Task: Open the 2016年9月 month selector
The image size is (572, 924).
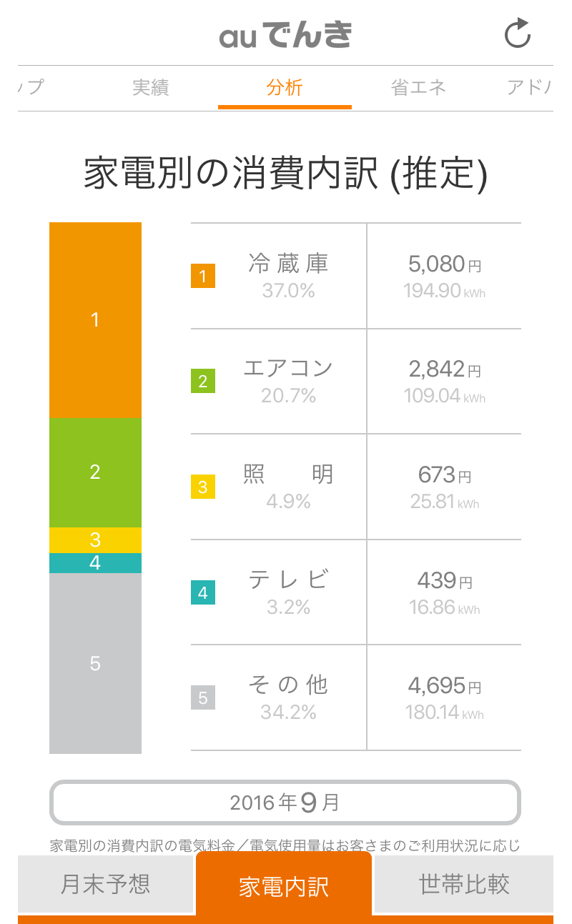Action: (x=285, y=803)
